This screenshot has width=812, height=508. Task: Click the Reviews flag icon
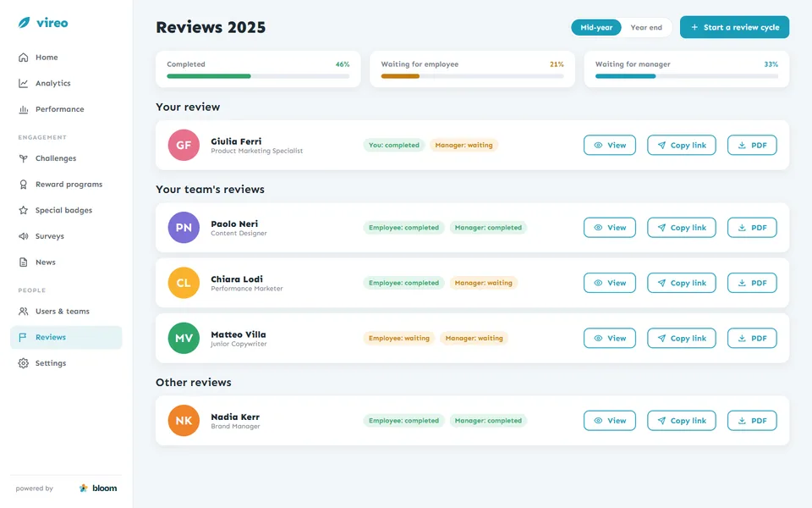pyautogui.click(x=23, y=338)
